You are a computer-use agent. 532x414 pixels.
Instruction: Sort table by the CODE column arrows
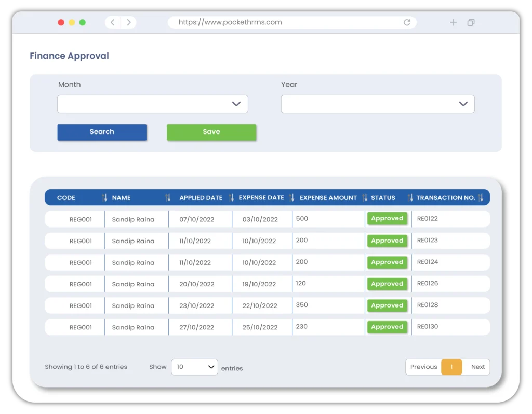point(104,197)
